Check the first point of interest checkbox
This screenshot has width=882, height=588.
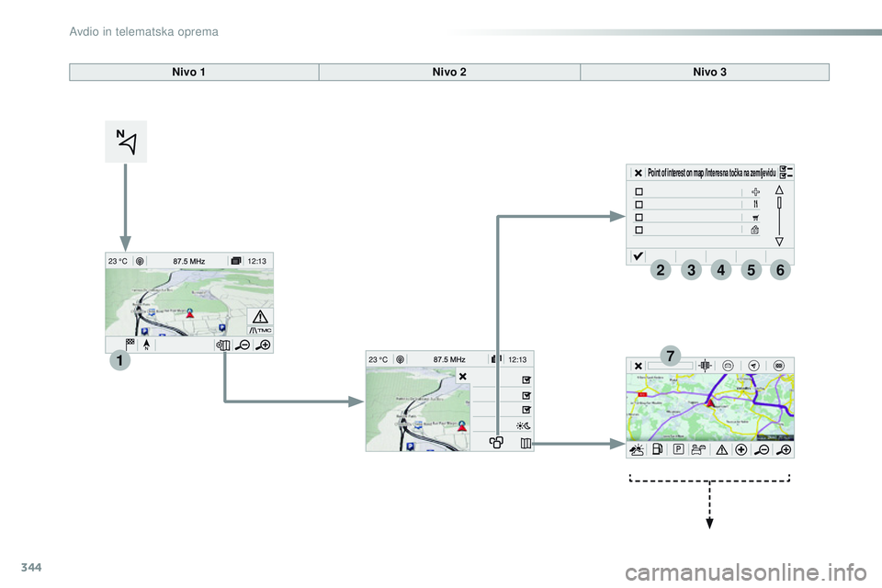[639, 192]
